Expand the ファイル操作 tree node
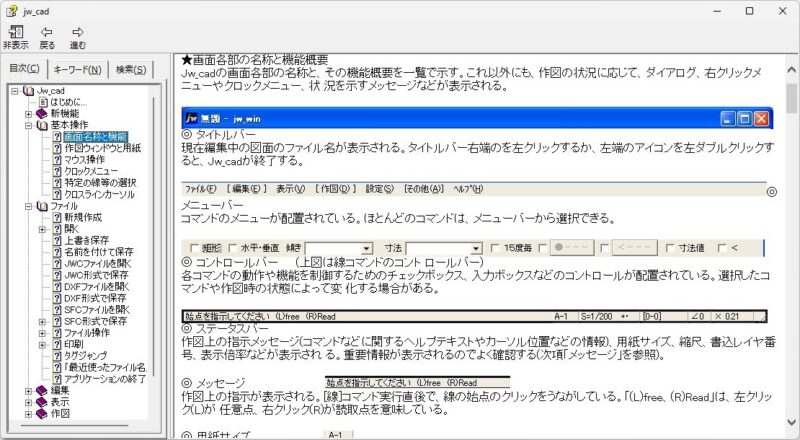800x440 pixels. [42, 333]
